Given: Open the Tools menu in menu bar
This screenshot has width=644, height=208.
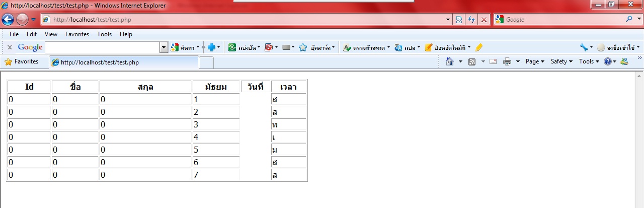Looking at the screenshot, I should tap(105, 34).
